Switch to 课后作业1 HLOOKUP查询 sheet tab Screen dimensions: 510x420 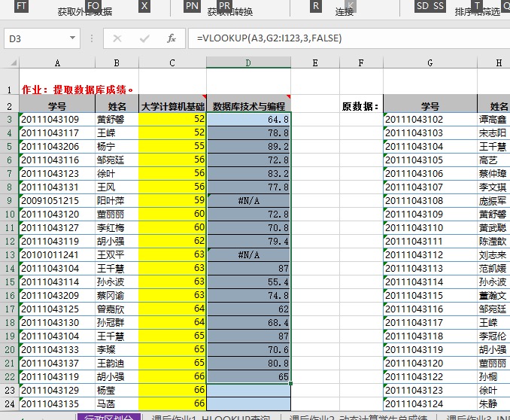(211, 416)
